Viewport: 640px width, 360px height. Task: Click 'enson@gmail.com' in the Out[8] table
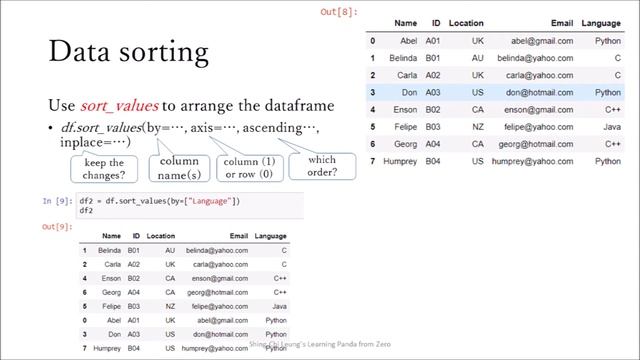538,110
